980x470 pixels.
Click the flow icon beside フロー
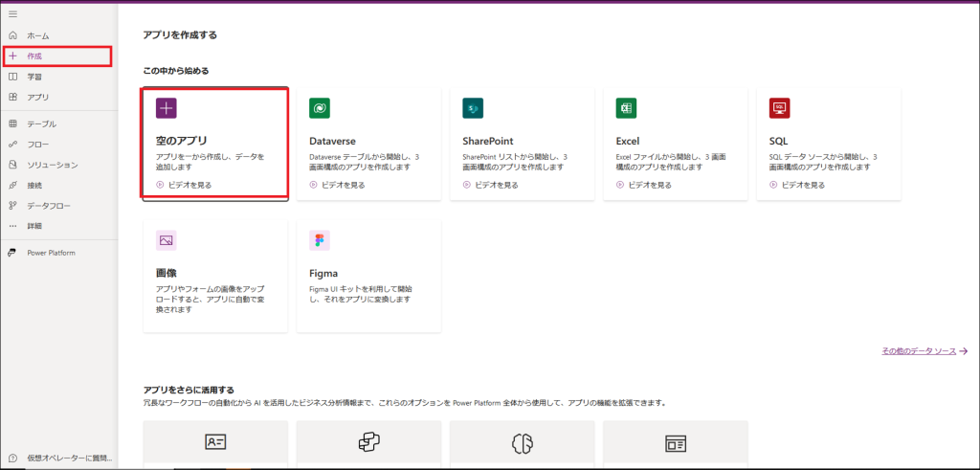click(x=12, y=145)
